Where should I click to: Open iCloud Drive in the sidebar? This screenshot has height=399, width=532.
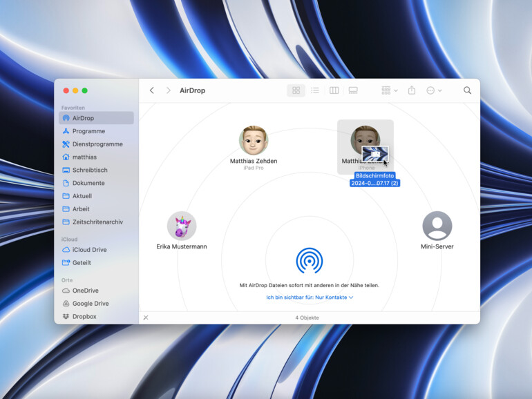point(96,250)
